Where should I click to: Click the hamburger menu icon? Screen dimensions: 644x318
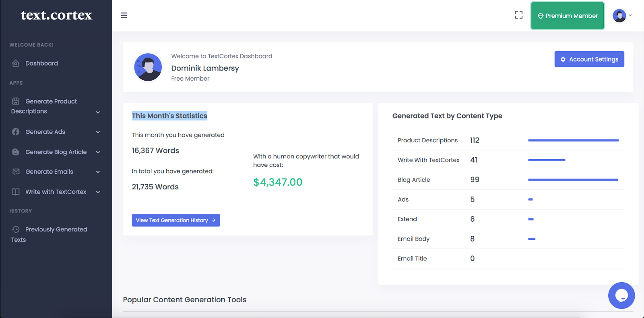coord(124,15)
